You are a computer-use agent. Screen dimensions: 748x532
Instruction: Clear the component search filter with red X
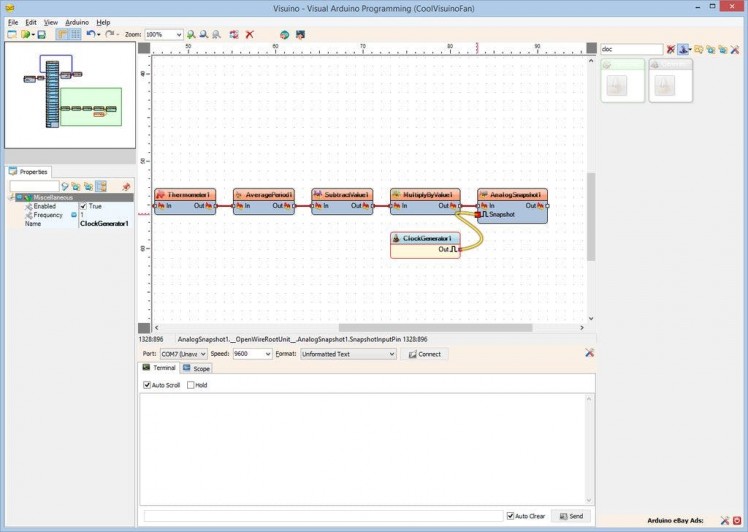pos(671,49)
